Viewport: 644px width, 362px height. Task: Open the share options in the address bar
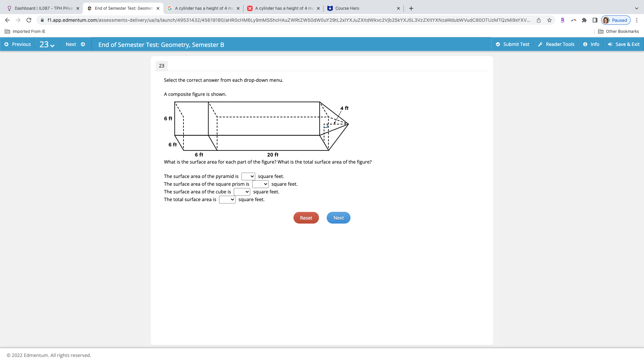pos(539,20)
